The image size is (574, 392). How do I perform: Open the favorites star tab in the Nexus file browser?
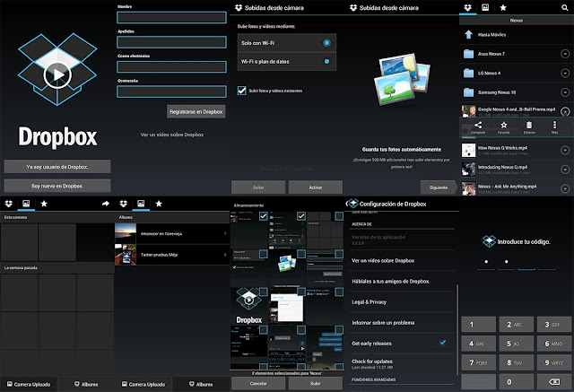click(503, 7)
